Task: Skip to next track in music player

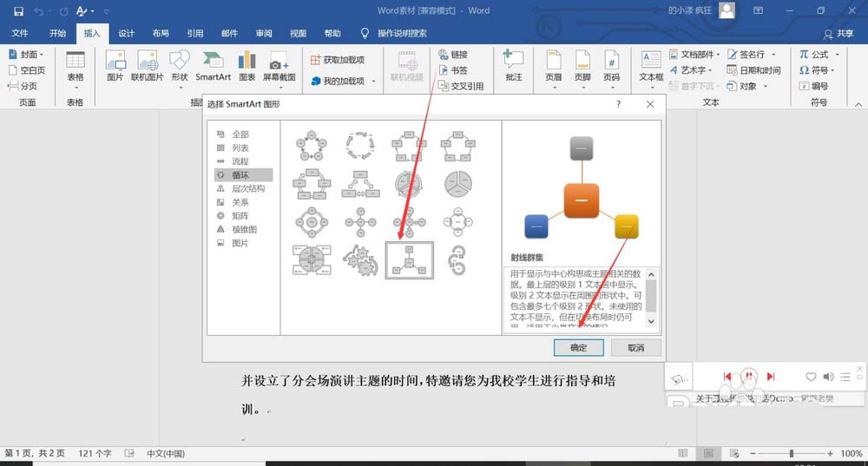Action: coord(771,377)
